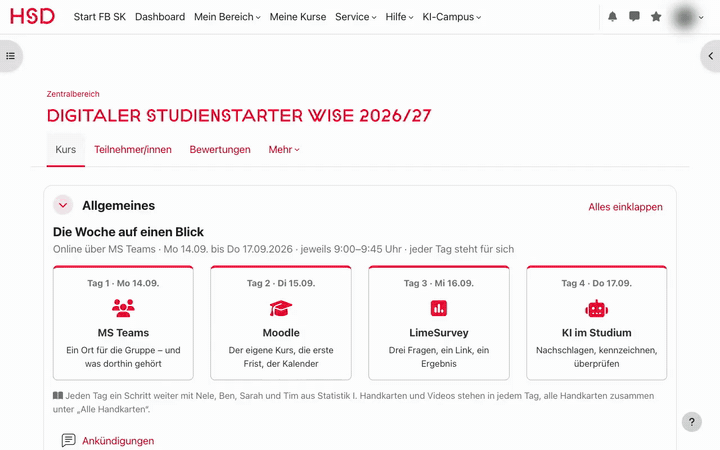The height and width of the screenshot is (450, 720).
Task: Click the KI im Studium robot icon
Action: 596,309
